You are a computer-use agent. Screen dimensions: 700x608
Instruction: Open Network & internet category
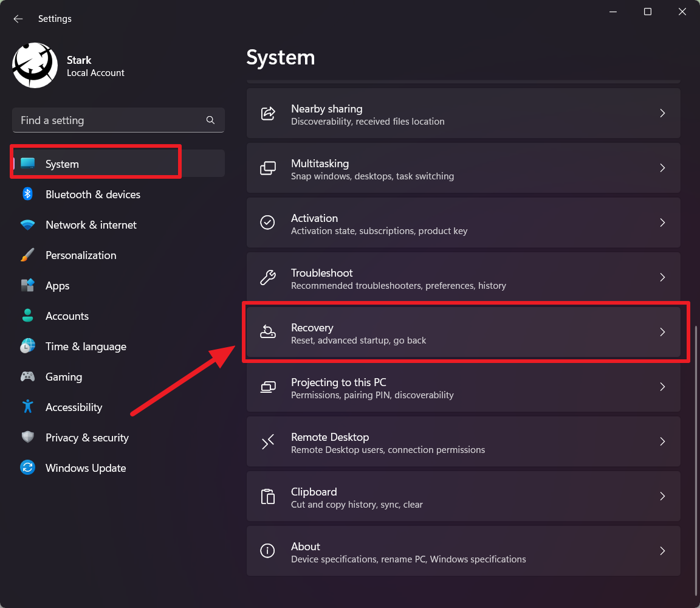click(91, 225)
